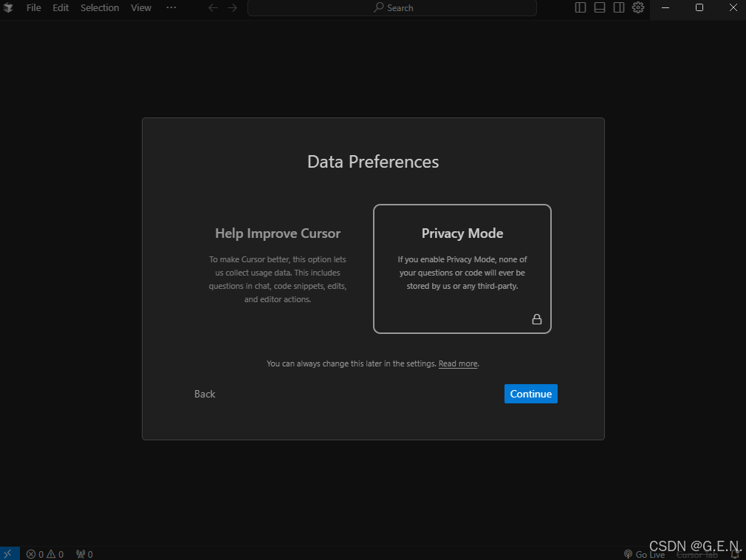Open remote window via status bar icon

(x=10, y=553)
